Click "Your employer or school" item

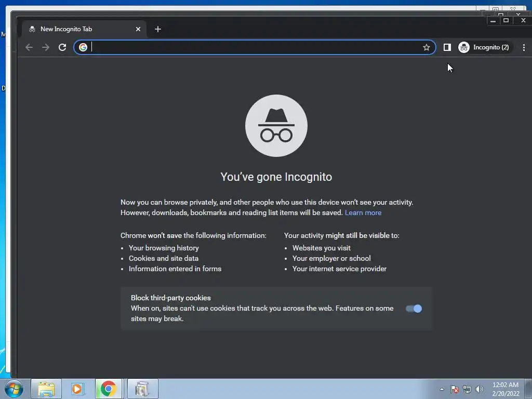tap(331, 259)
